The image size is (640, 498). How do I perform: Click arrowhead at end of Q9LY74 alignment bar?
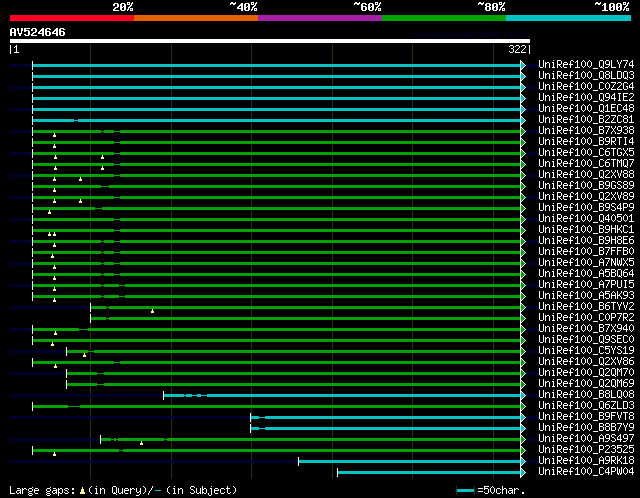(523, 65)
